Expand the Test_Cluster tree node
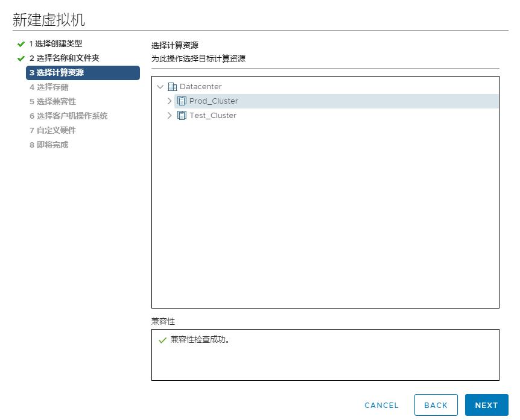Viewport: 520px width, 420px height. [170, 115]
